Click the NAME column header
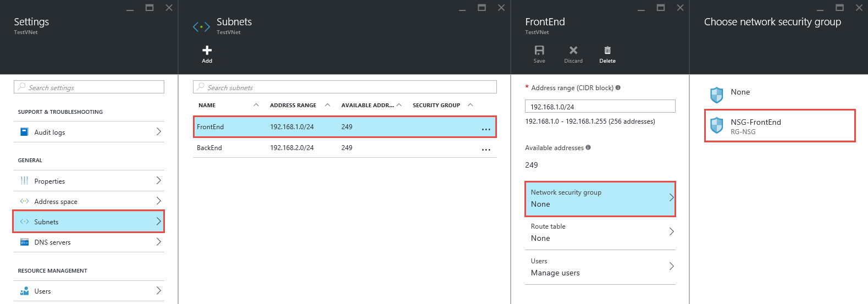This screenshot has width=868, height=304. (207, 105)
